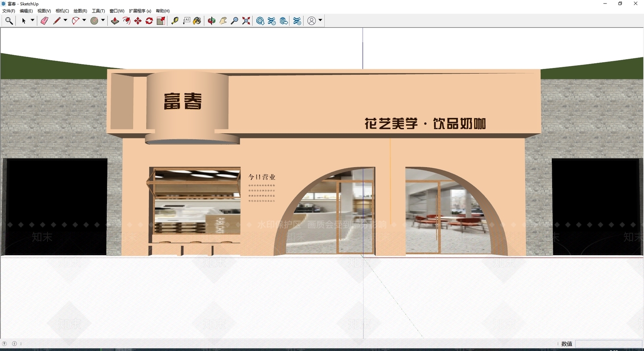Click the 富春 sign text on the model

(x=183, y=101)
